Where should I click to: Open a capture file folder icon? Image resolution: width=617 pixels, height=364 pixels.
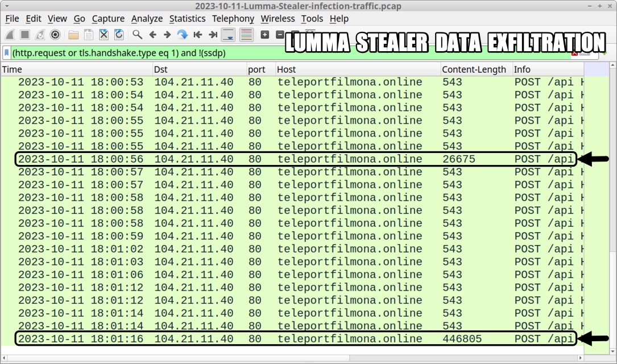pyautogui.click(x=73, y=35)
